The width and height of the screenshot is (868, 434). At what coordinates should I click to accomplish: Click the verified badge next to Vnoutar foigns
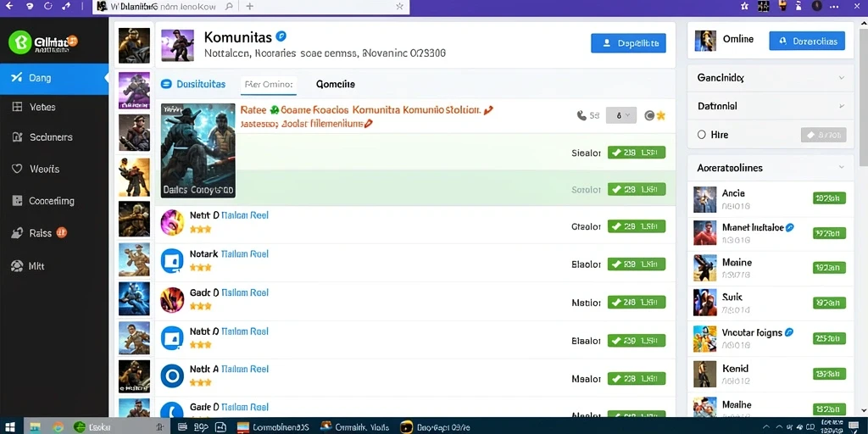click(789, 332)
